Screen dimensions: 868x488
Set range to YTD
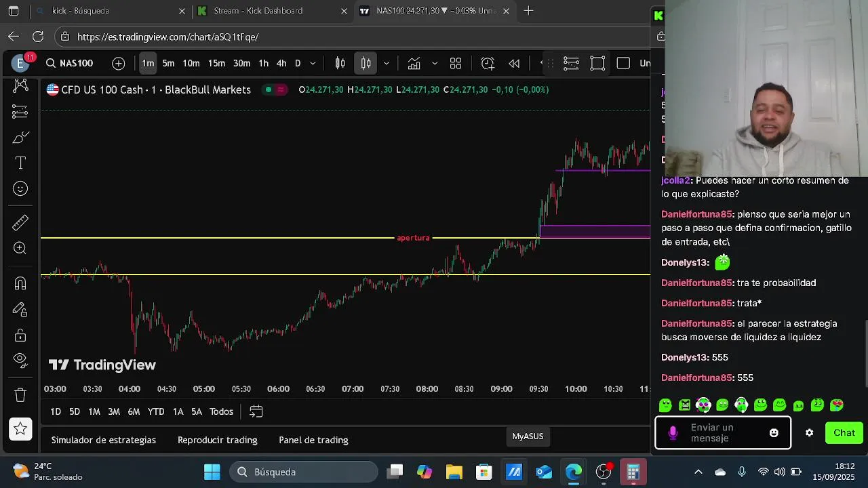click(x=156, y=411)
